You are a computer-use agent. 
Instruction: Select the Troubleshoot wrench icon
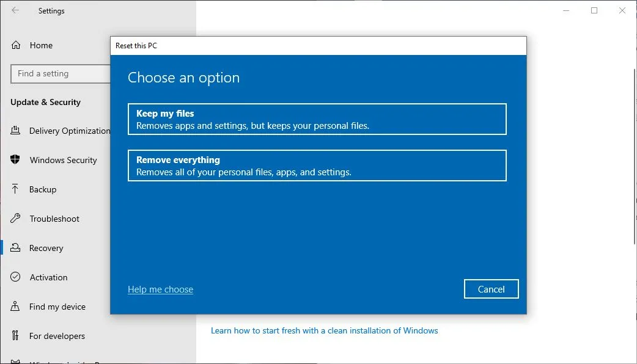17,219
